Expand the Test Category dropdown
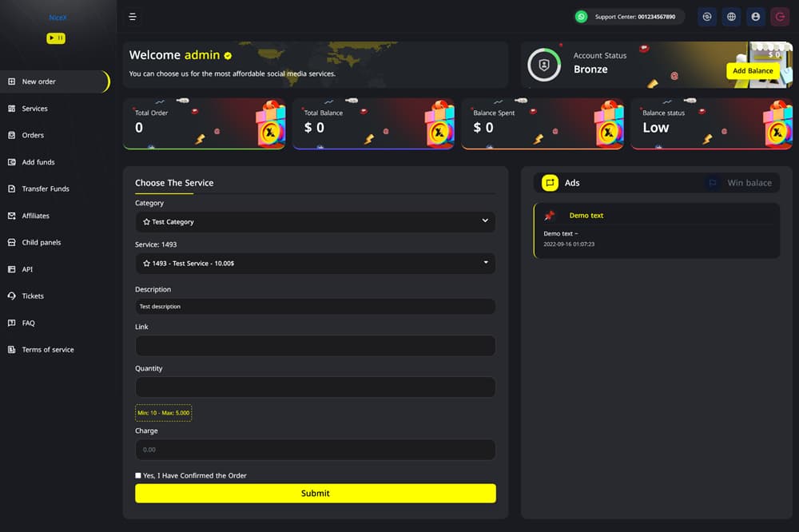Viewport: 799px width, 532px height. click(x=316, y=222)
